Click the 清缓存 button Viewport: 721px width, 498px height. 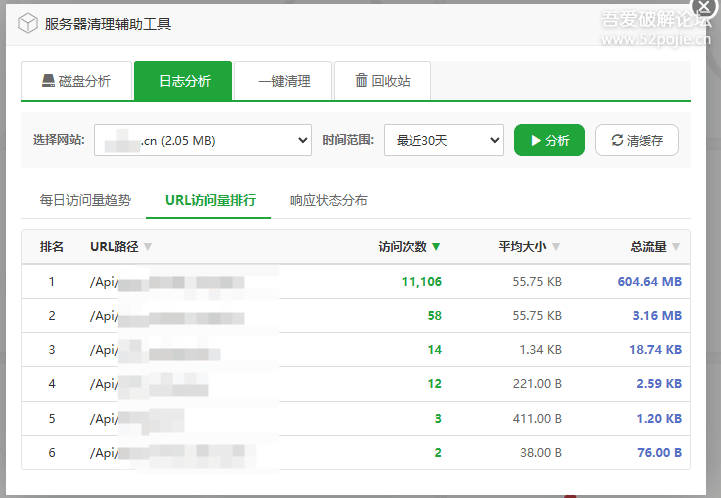(636, 141)
